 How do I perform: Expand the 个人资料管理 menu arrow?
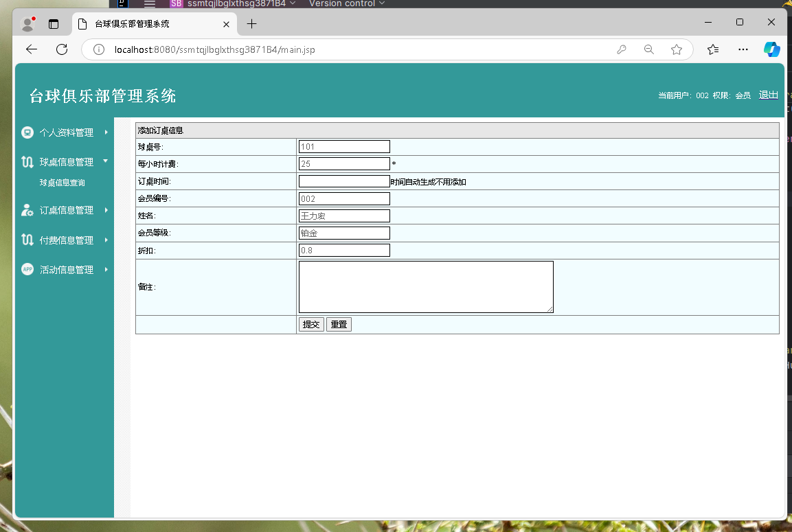click(x=106, y=132)
